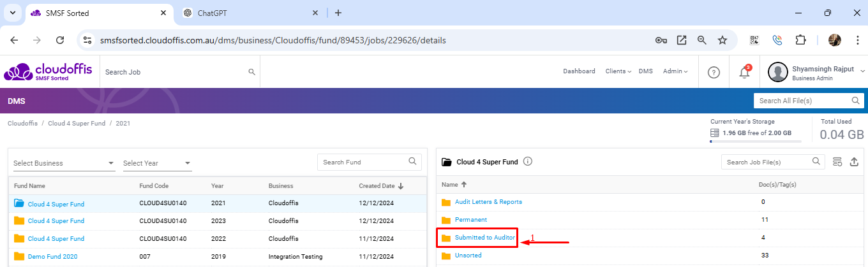
Task: Open Chrome three-dot menu
Action: pos(857,40)
